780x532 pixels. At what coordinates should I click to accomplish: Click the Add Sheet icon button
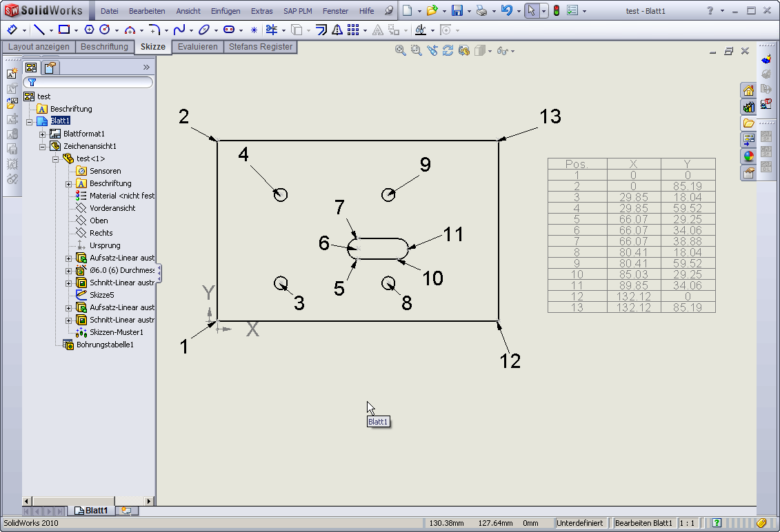point(126,511)
